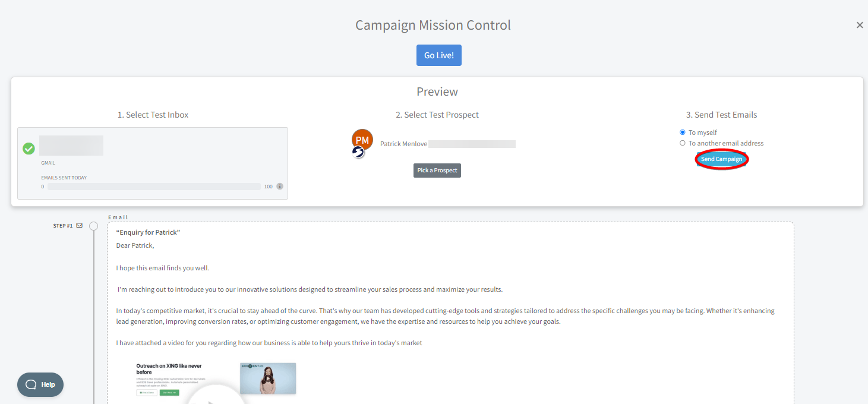Click the Send Campaign button

[x=721, y=159]
